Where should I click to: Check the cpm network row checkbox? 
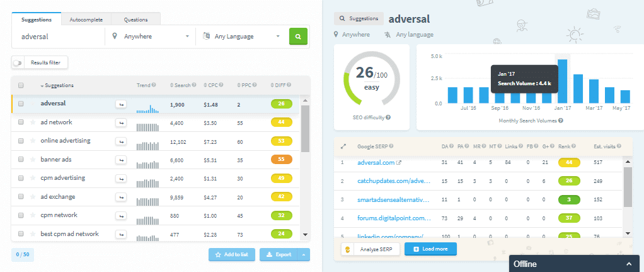click(x=21, y=215)
